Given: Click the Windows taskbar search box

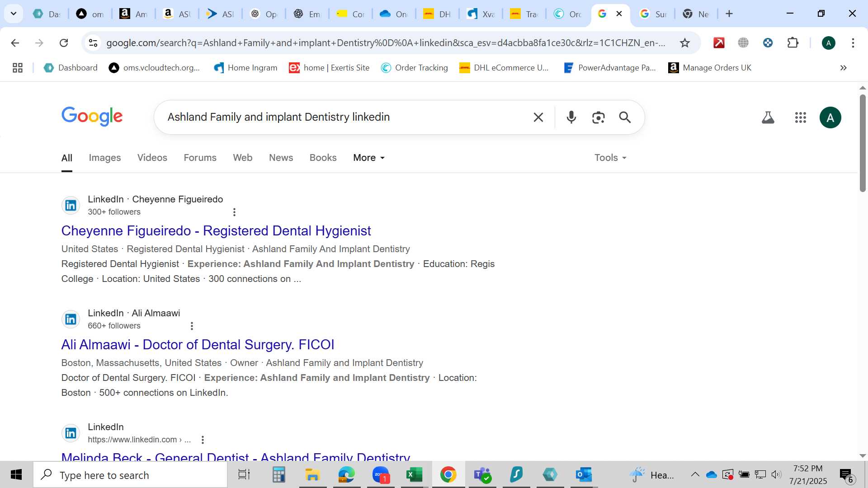Looking at the screenshot, I should [x=130, y=475].
